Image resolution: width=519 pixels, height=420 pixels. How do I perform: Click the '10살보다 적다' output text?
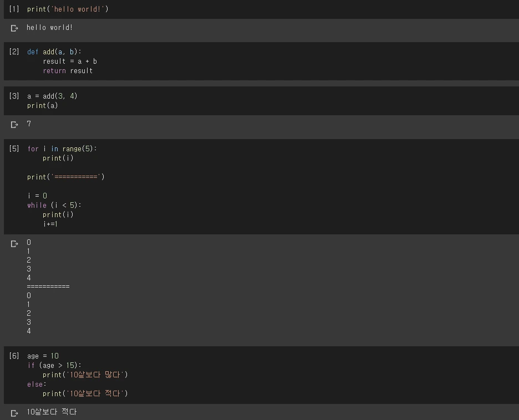[52, 412]
